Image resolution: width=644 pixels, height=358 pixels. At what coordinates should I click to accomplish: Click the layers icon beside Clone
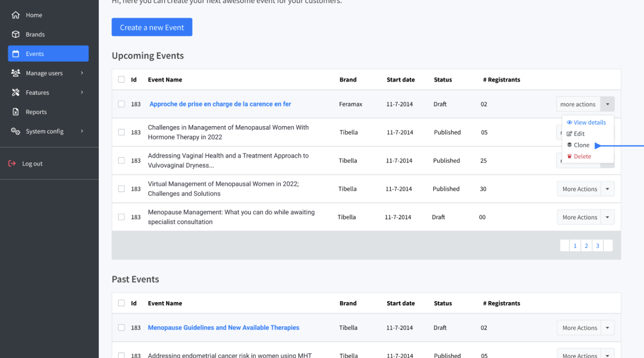pos(569,145)
